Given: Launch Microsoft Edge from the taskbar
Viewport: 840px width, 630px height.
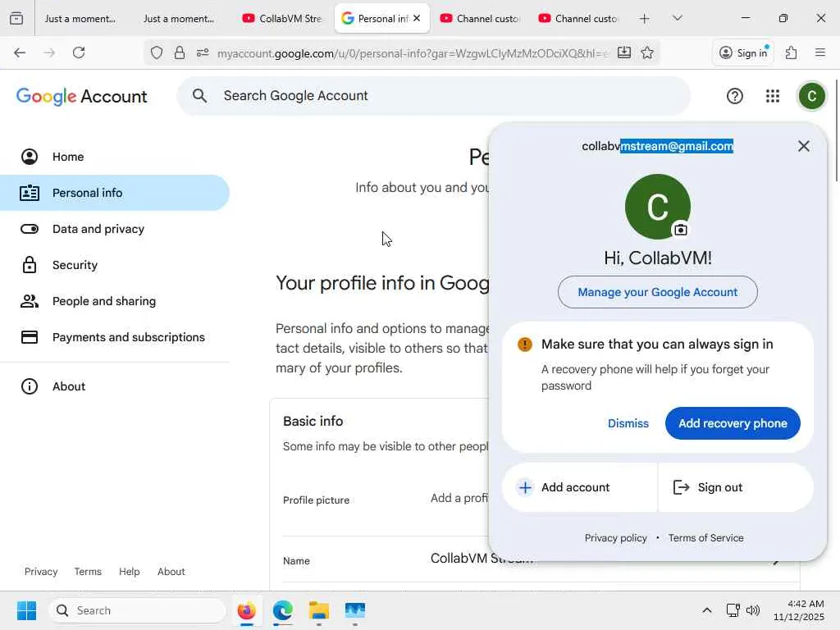Looking at the screenshot, I should pos(283,610).
